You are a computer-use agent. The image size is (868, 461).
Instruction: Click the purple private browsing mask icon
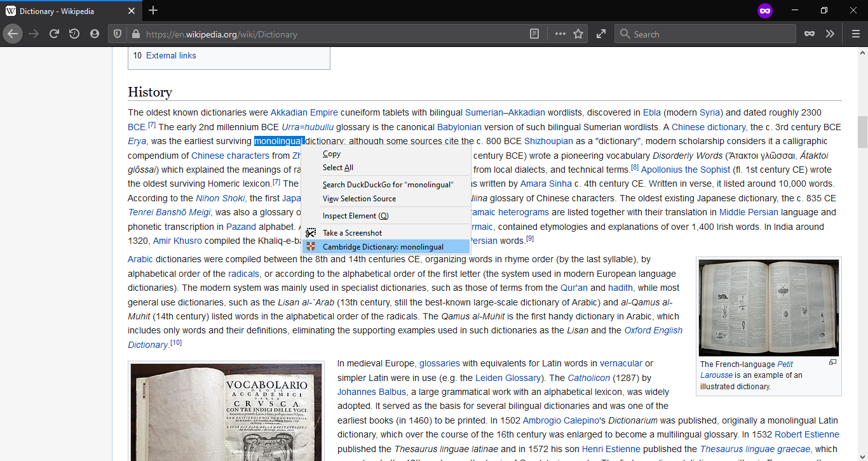(x=765, y=11)
